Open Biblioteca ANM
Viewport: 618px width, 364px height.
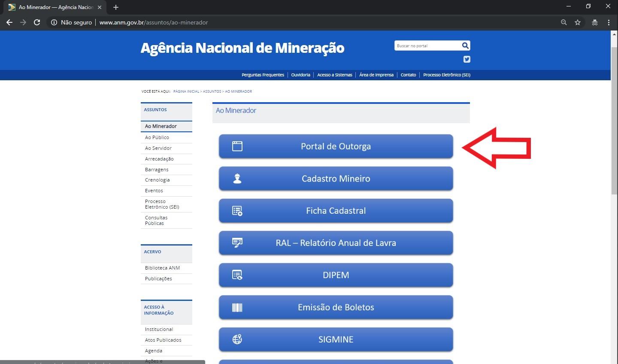point(167,268)
